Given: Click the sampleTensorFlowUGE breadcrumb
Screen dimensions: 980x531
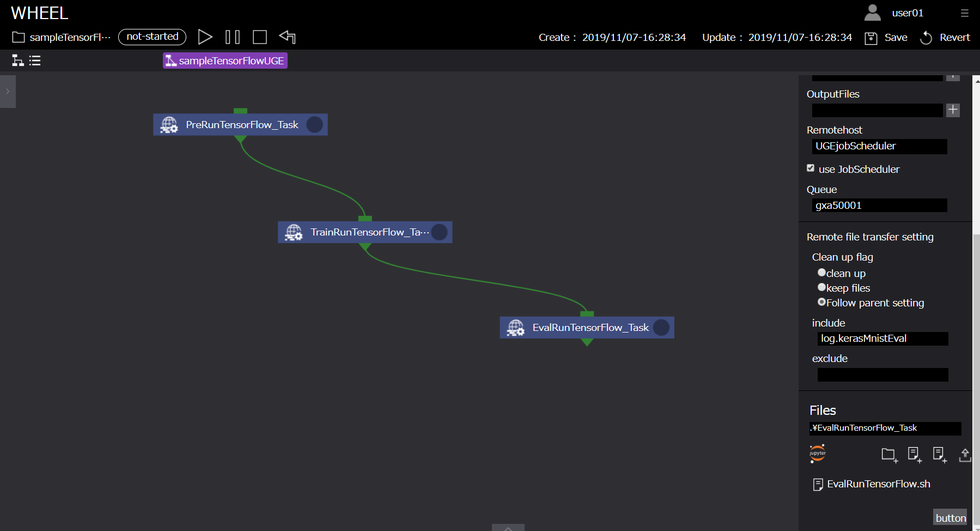Looking at the screenshot, I should (225, 61).
